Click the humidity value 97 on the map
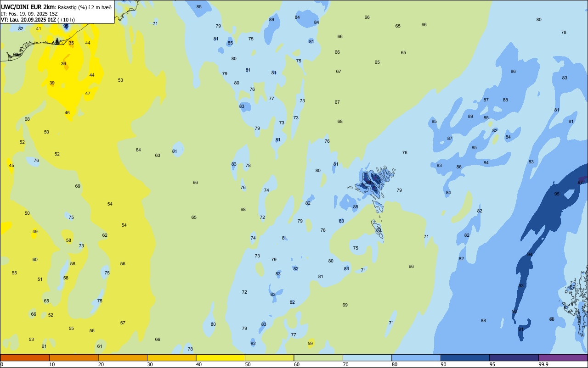The image size is (588, 368). (x=580, y=183)
